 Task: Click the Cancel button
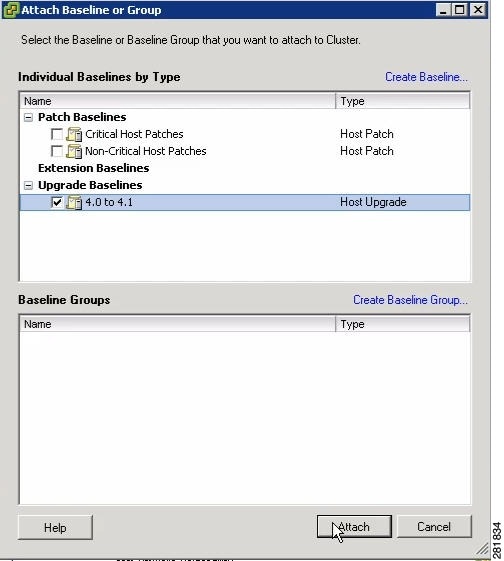click(x=434, y=527)
